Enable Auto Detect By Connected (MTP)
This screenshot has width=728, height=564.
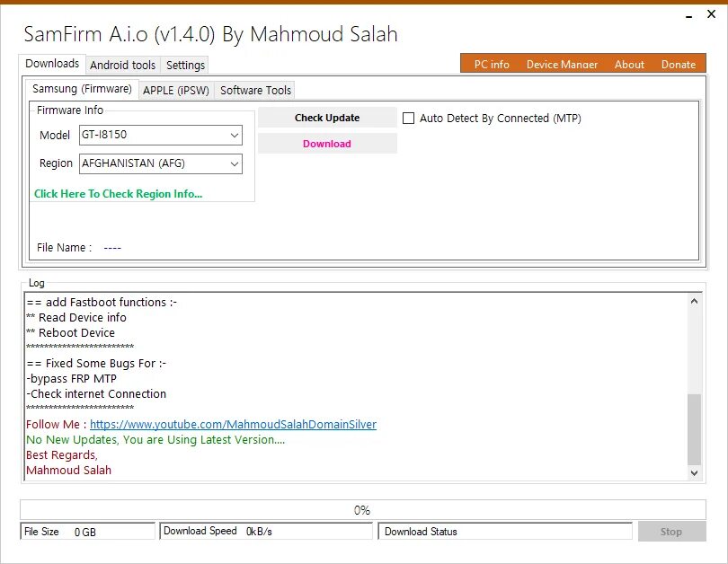409,118
